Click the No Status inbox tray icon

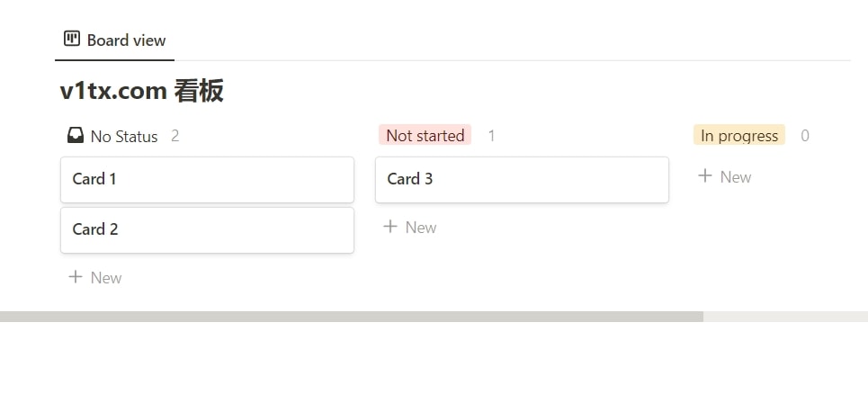point(76,136)
